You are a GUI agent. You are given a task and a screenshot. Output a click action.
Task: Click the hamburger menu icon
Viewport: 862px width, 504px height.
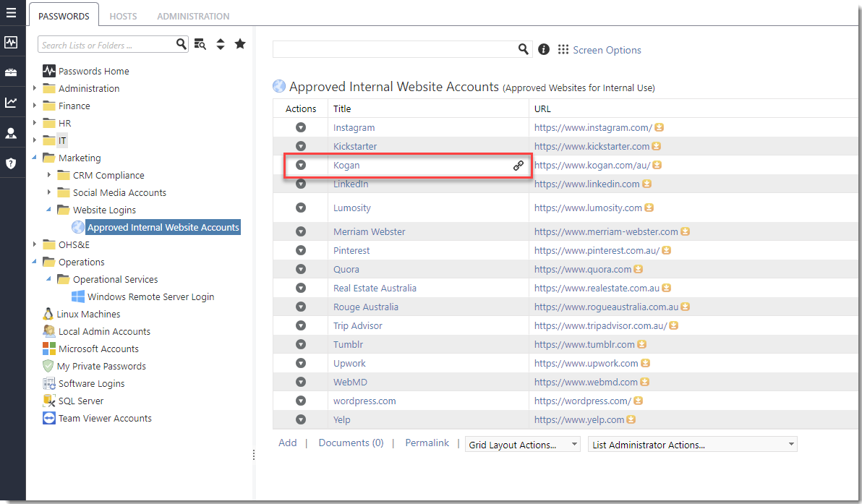(x=11, y=13)
